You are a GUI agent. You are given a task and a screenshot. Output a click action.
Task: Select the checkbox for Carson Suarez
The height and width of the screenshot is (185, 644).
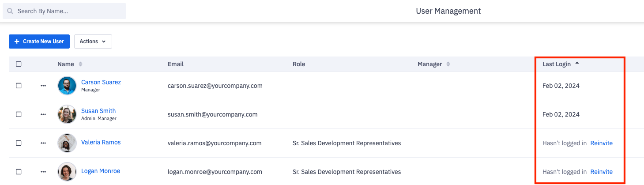[19, 86]
